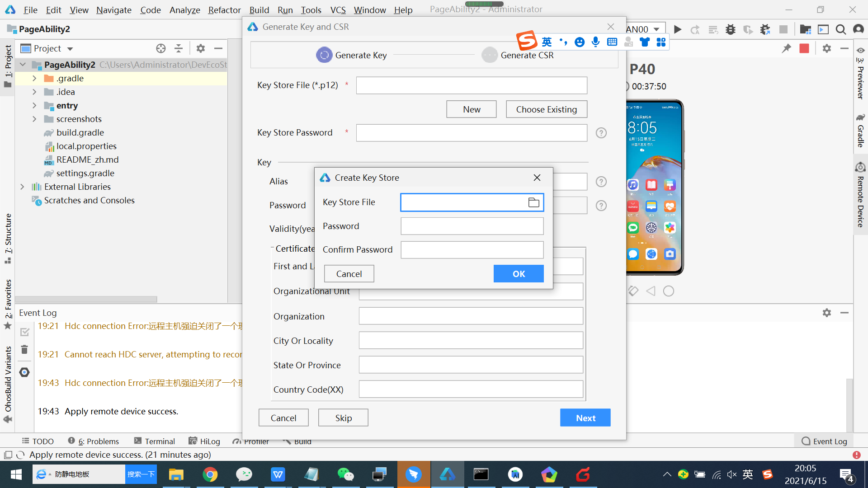Clear event log with trash icon

tap(24, 350)
